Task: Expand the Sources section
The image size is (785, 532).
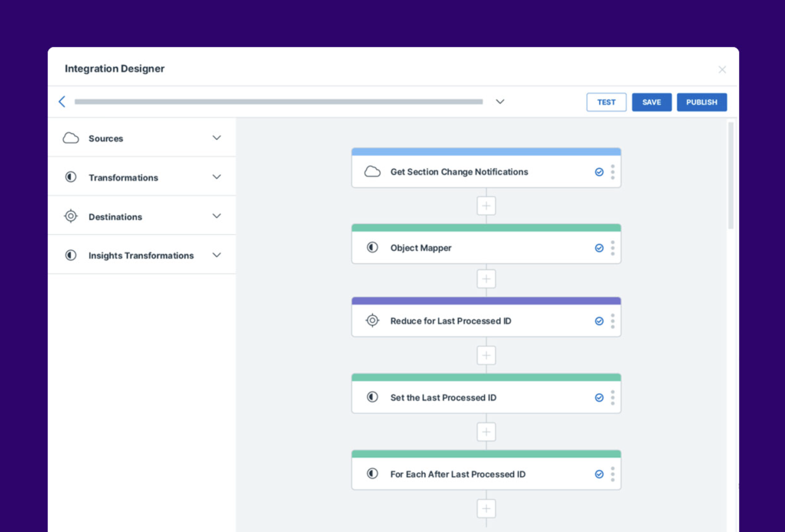Action: 216,138
